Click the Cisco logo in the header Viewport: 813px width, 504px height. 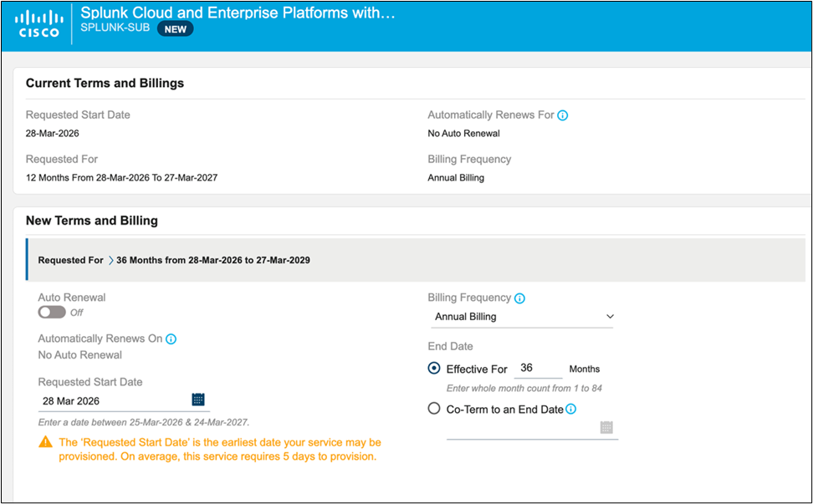coord(38,23)
